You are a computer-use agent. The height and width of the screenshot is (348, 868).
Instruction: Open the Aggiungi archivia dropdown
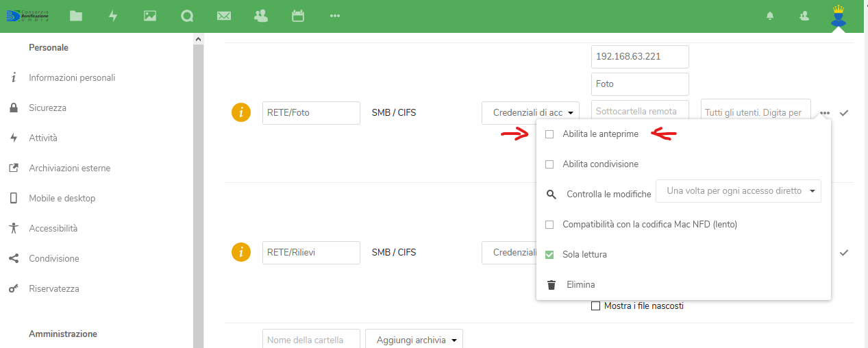(414, 340)
